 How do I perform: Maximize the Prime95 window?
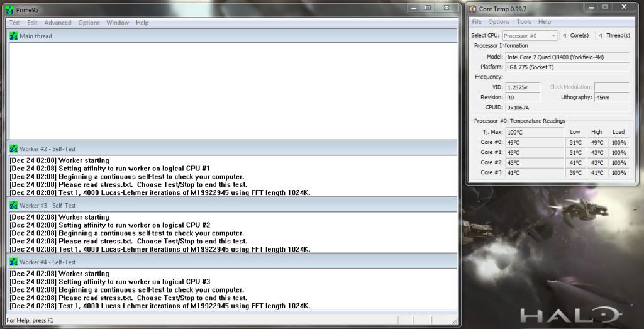428,8
